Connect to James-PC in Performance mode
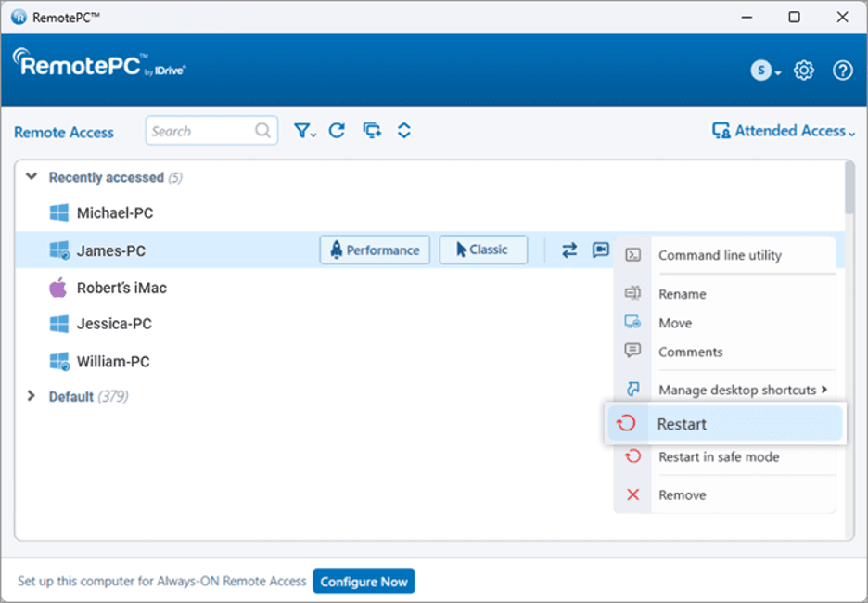Viewport: 868px width, 603px height. (375, 250)
